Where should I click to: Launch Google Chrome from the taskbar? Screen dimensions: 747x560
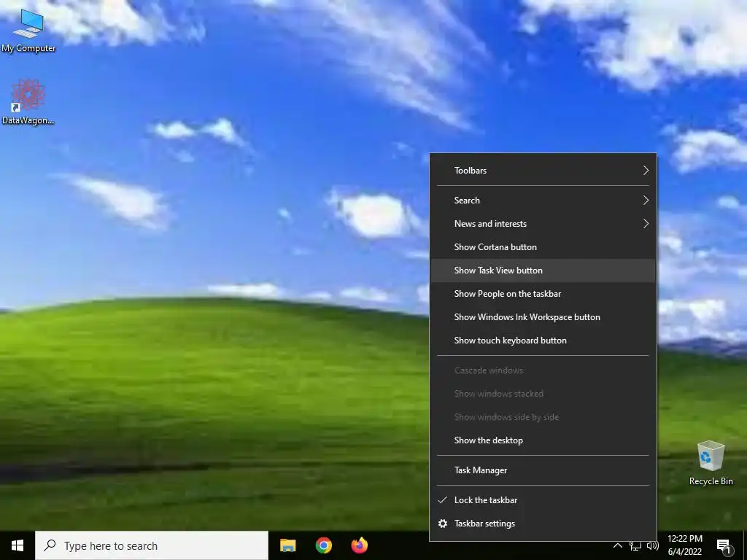click(x=324, y=545)
